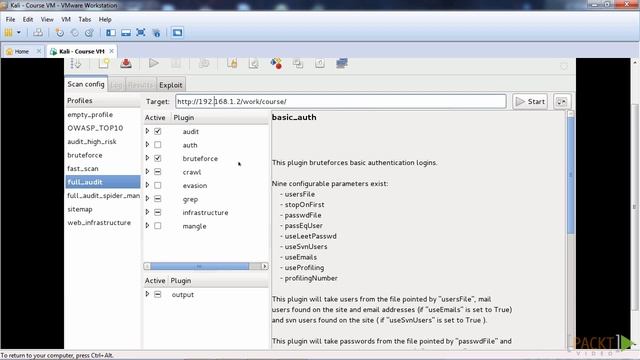Click the Kali VM tab icon

(53, 51)
